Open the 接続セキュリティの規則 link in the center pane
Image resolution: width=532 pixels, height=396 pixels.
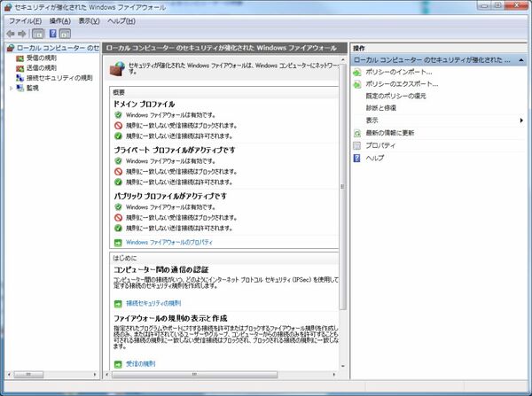pyautogui.click(x=153, y=304)
